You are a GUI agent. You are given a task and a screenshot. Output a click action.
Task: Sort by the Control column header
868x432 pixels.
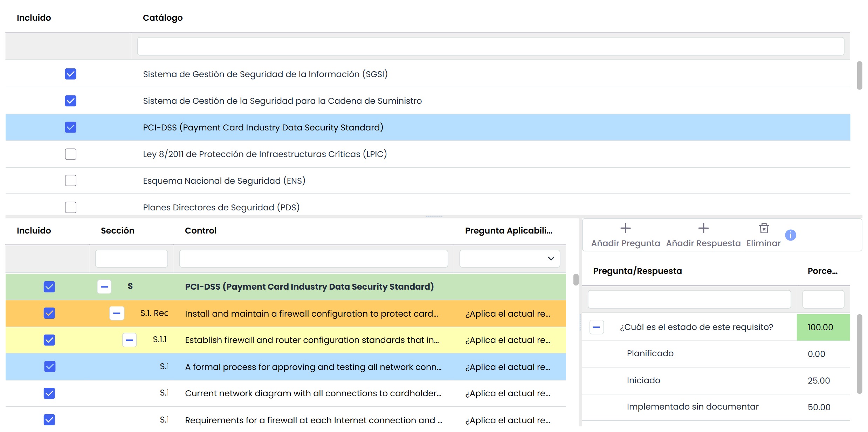tap(200, 230)
